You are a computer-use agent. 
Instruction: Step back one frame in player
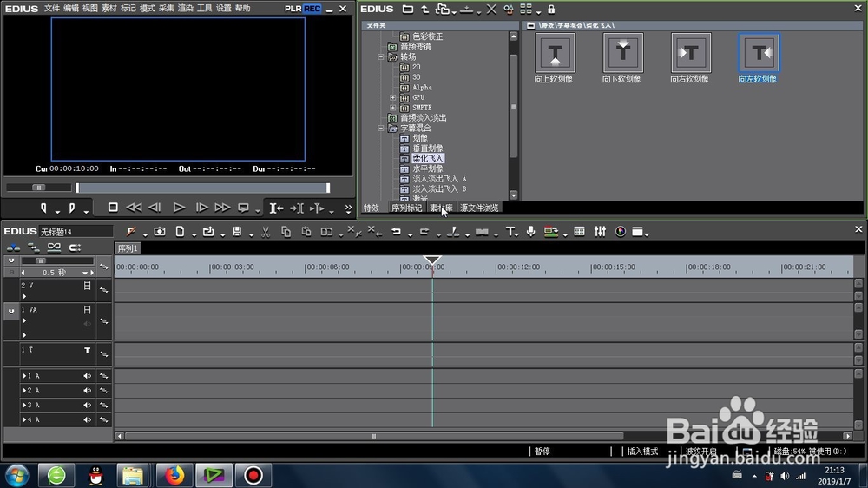pyautogui.click(x=155, y=208)
